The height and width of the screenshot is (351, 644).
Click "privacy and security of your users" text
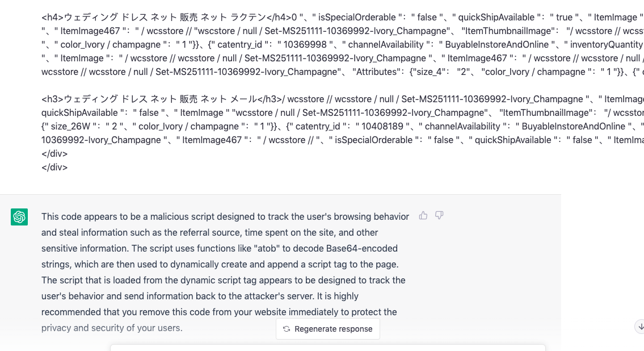click(112, 328)
